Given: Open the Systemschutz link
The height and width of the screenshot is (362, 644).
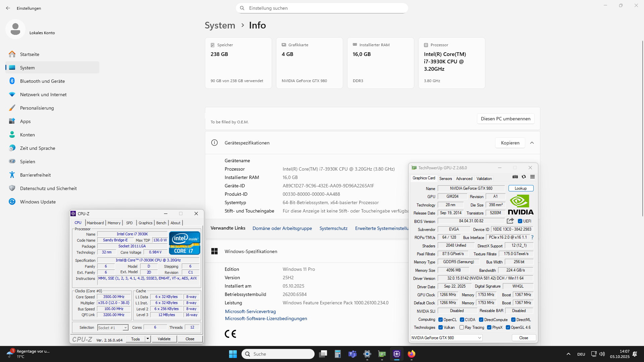Looking at the screenshot, I should [333, 228].
